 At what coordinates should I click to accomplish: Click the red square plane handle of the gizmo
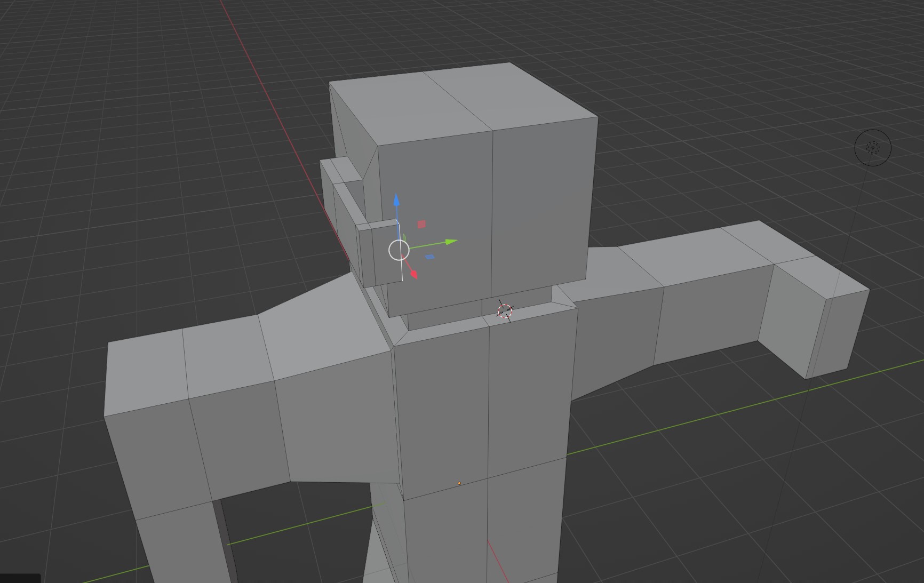(421, 225)
